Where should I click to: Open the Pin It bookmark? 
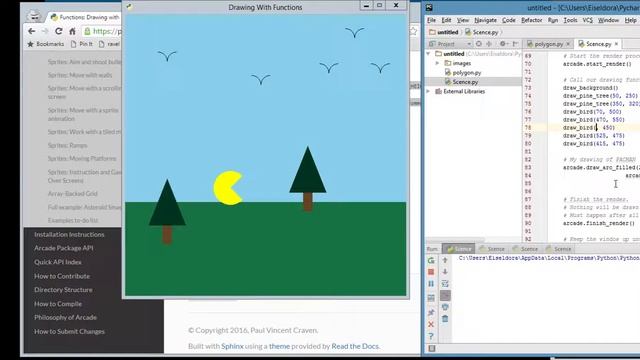tap(82, 44)
